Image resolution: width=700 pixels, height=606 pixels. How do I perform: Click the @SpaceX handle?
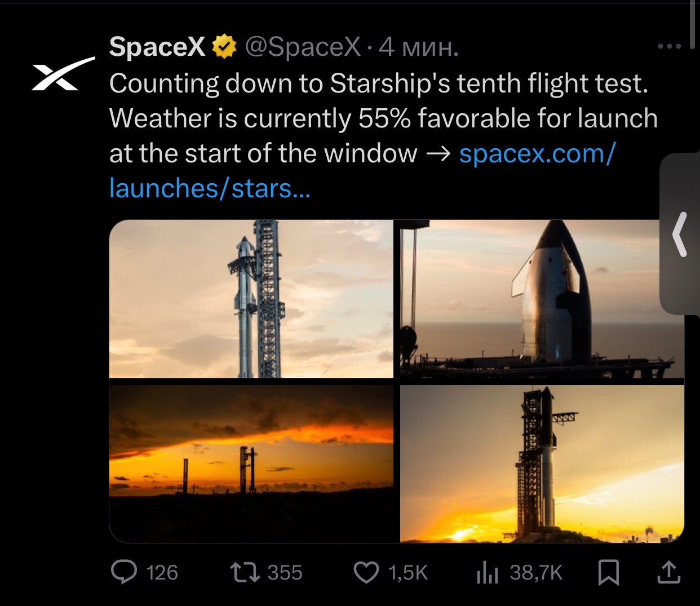click(303, 47)
